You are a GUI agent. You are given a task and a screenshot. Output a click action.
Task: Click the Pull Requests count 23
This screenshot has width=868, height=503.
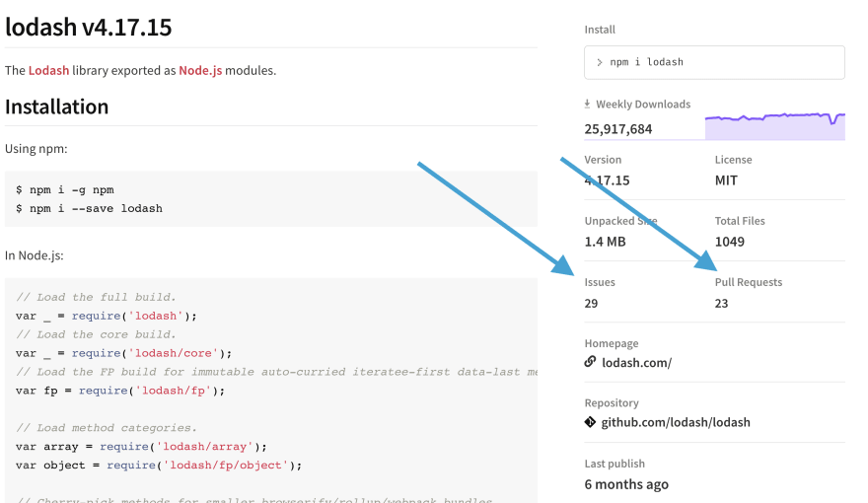pyautogui.click(x=721, y=303)
